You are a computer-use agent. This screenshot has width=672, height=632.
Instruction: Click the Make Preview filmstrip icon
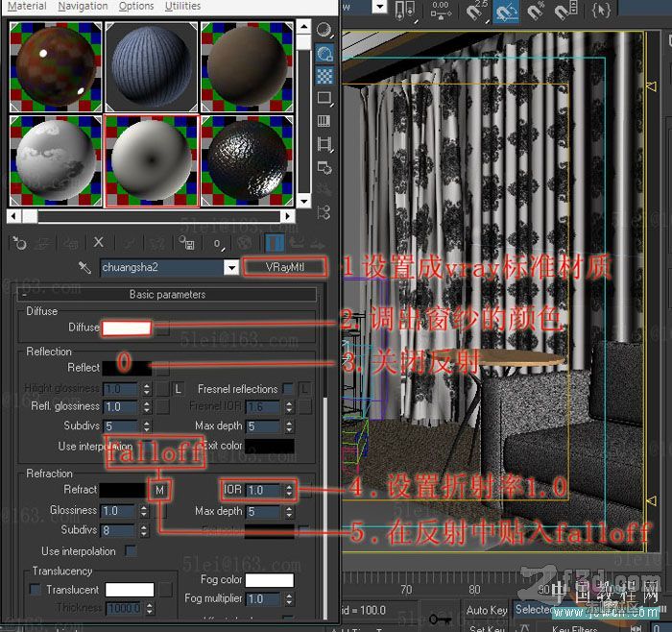click(x=324, y=144)
